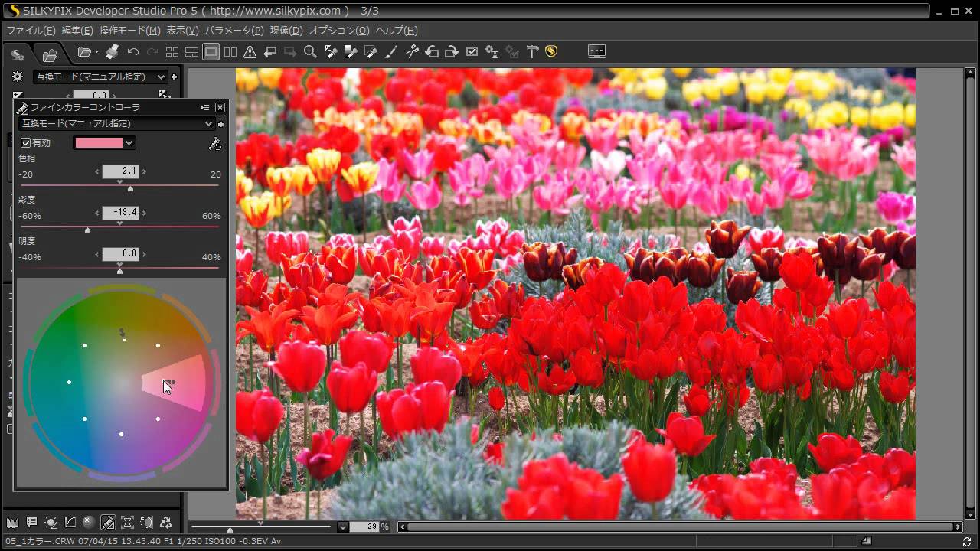Redo the last edit

152,52
